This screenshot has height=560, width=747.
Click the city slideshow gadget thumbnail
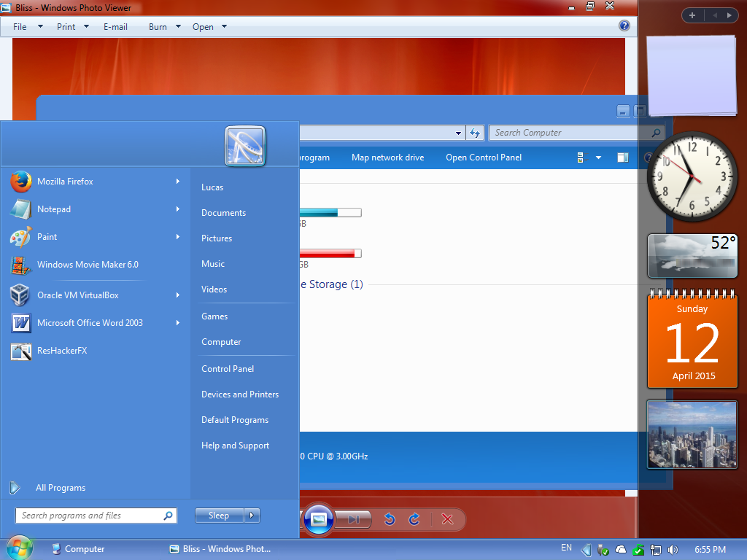coord(692,435)
